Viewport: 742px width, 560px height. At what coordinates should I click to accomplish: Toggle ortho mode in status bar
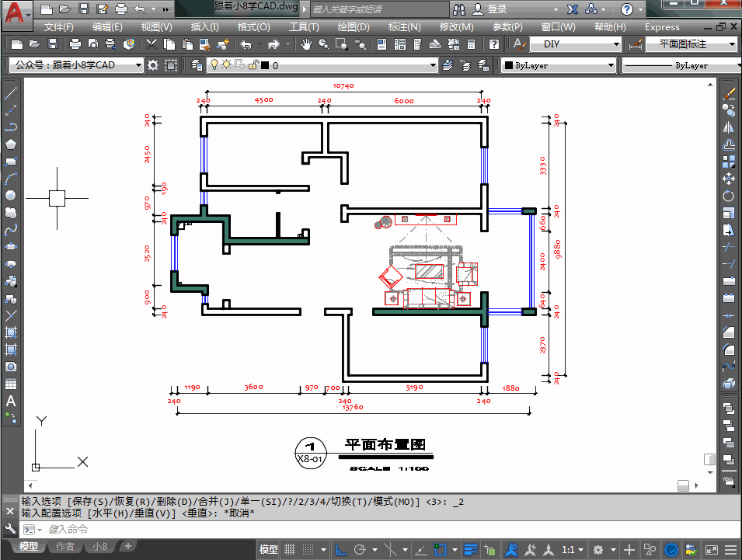coord(341,550)
